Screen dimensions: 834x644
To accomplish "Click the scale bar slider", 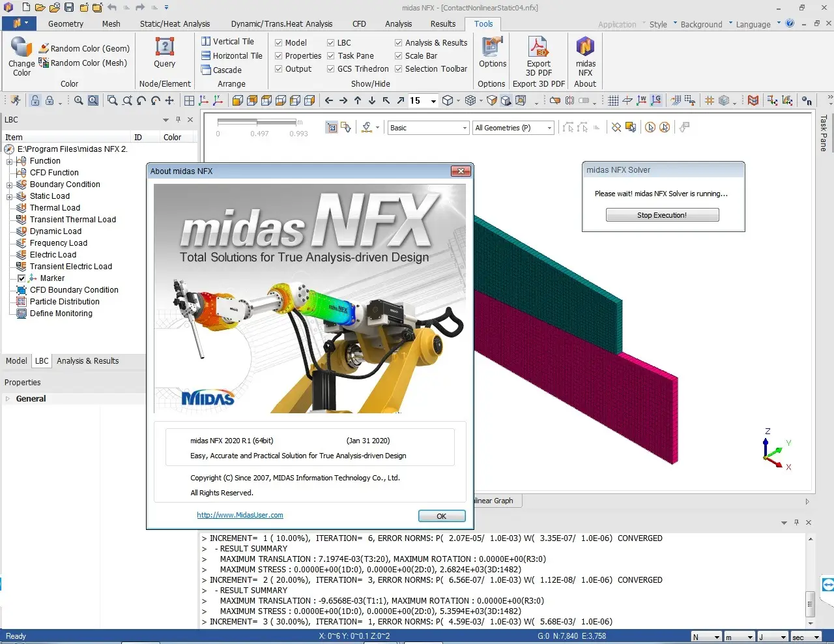I will (257, 122).
